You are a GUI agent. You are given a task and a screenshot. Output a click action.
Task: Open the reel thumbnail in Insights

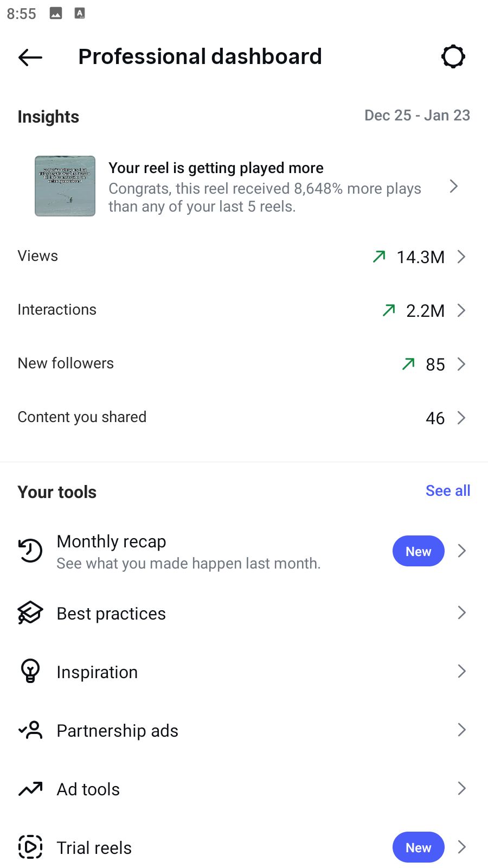pyautogui.click(x=65, y=186)
